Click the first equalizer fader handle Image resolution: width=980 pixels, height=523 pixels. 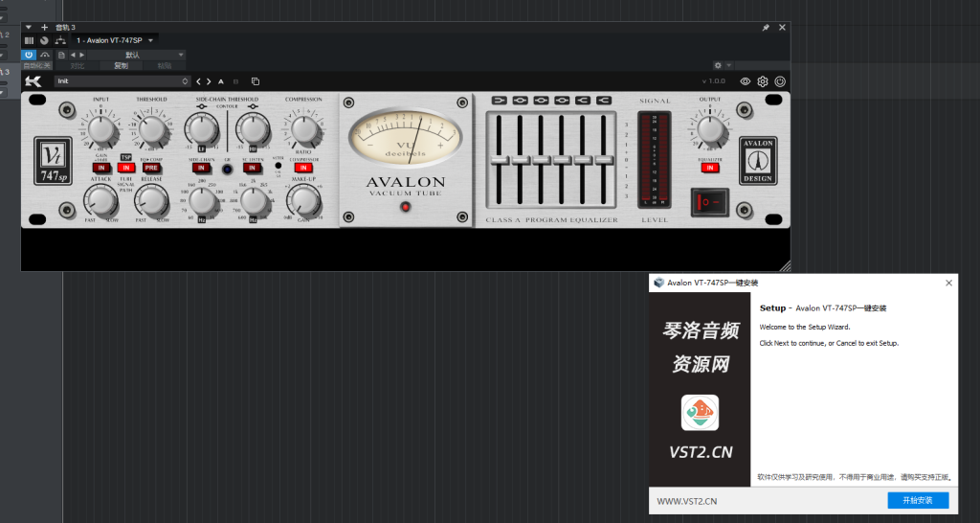click(500, 160)
